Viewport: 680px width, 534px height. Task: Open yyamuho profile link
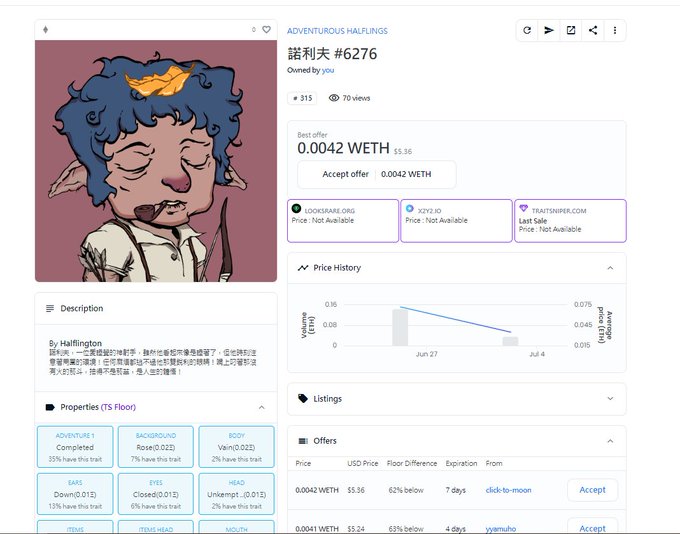501,529
